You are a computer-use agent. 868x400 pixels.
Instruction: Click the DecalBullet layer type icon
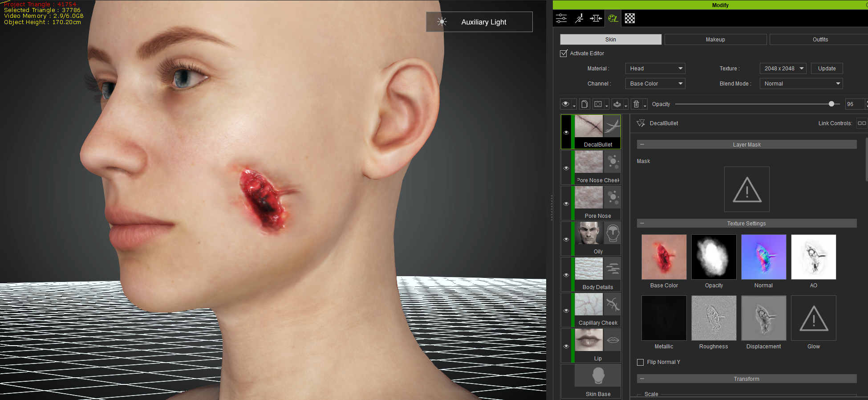pos(612,126)
